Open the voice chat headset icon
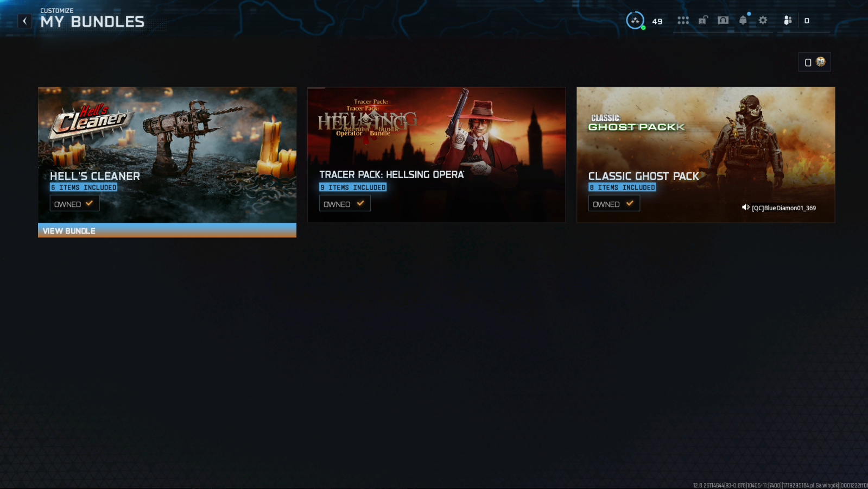Screen dimensions: 868x489 tap(723, 21)
